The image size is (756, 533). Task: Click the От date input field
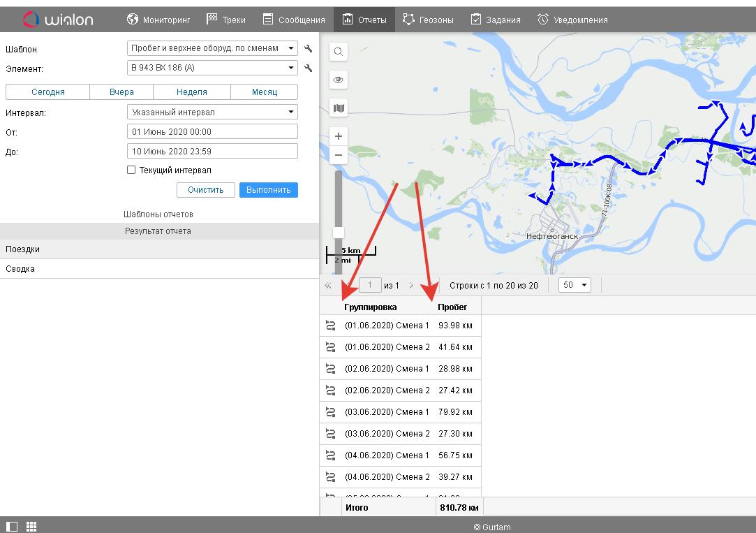tap(213, 131)
